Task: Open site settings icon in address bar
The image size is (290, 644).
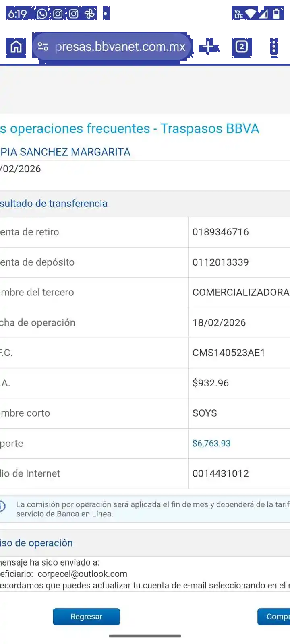Action: tap(43, 47)
